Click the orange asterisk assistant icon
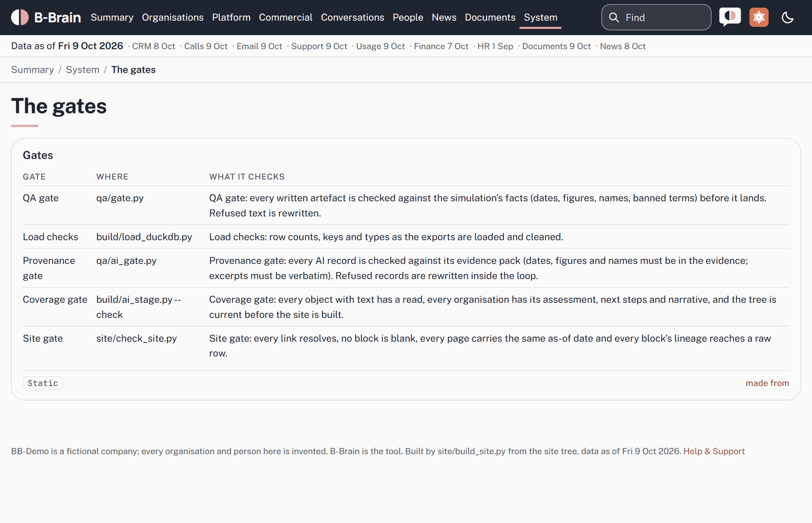 [759, 17]
